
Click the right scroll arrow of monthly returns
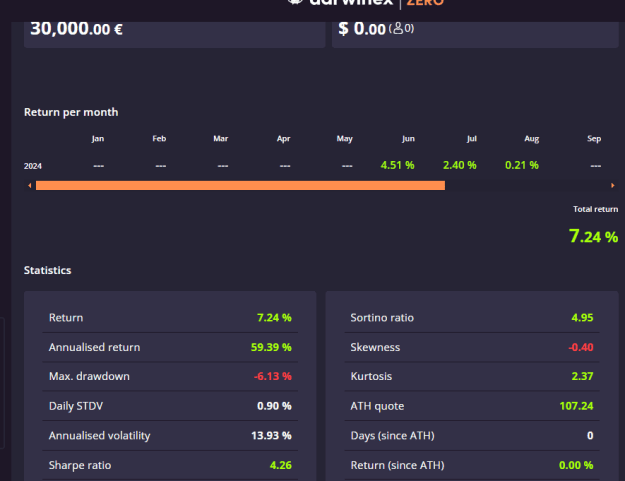pyautogui.click(x=613, y=185)
